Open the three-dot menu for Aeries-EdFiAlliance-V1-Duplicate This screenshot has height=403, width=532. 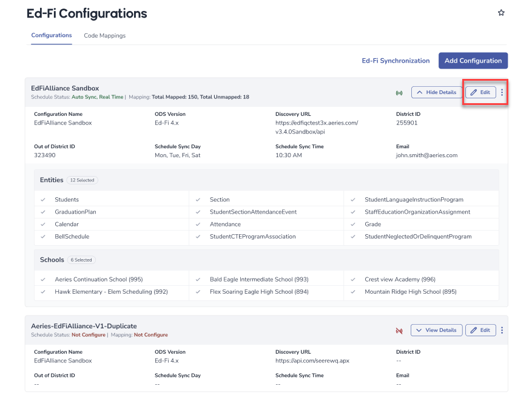502,330
